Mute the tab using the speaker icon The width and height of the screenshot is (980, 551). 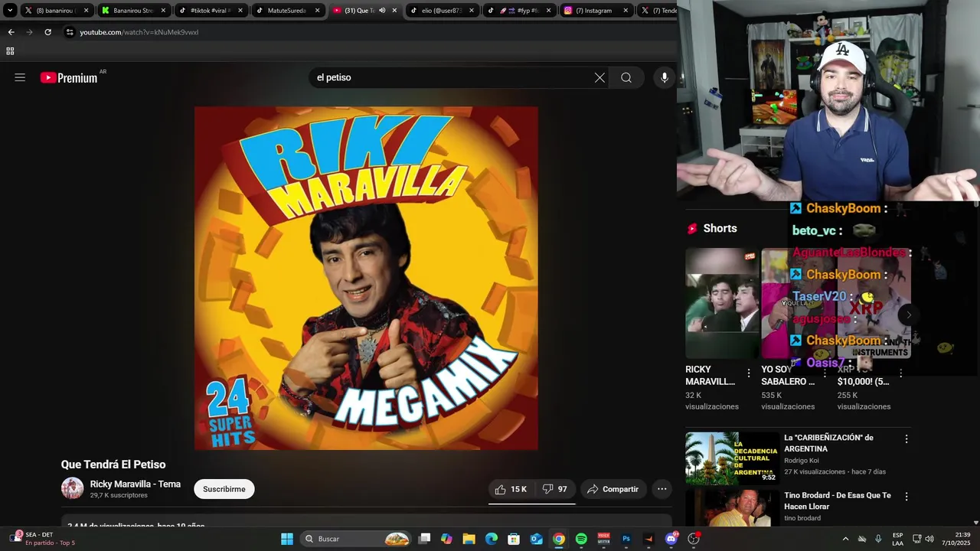[382, 11]
